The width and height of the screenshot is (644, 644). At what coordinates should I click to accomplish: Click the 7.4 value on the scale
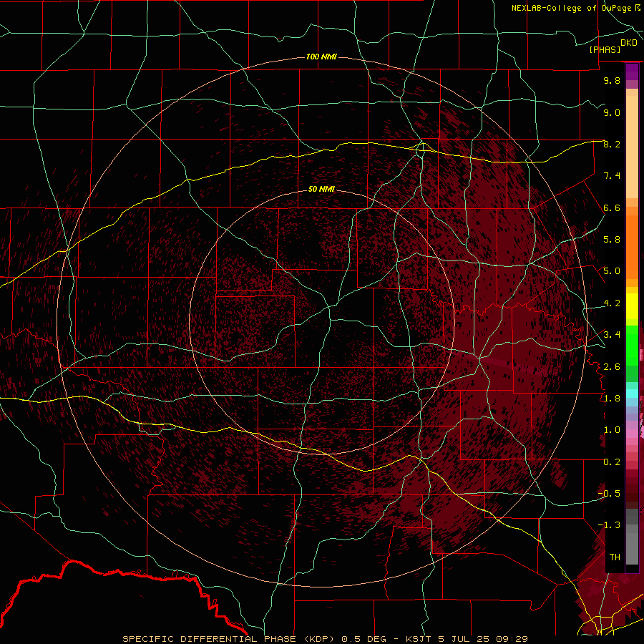coord(612,176)
